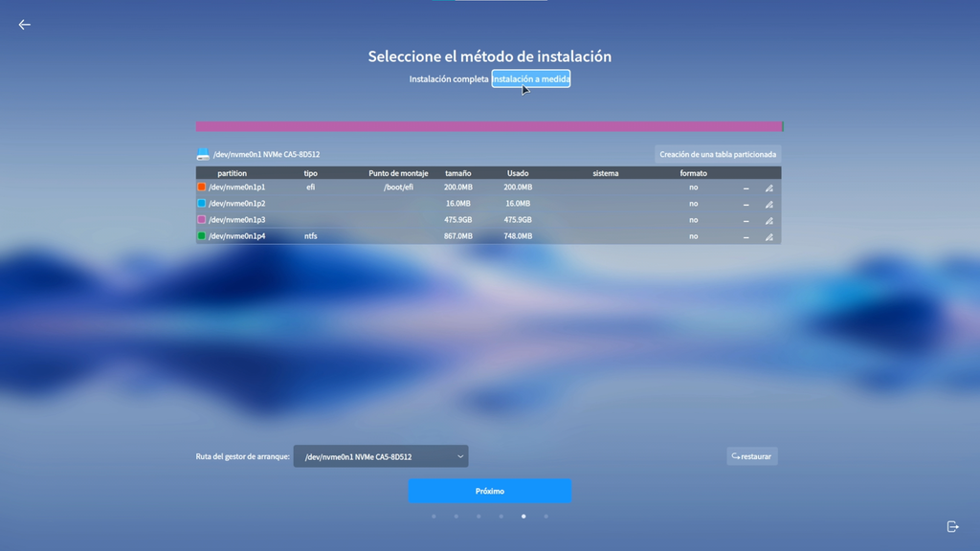
Task: Open the Ruta del gestor de arranque dropdown
Action: [381, 456]
